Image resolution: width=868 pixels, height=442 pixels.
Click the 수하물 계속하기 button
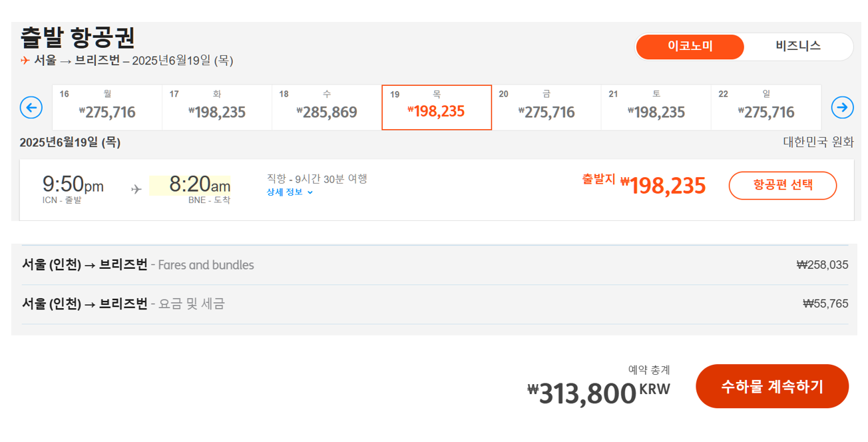[x=772, y=386]
